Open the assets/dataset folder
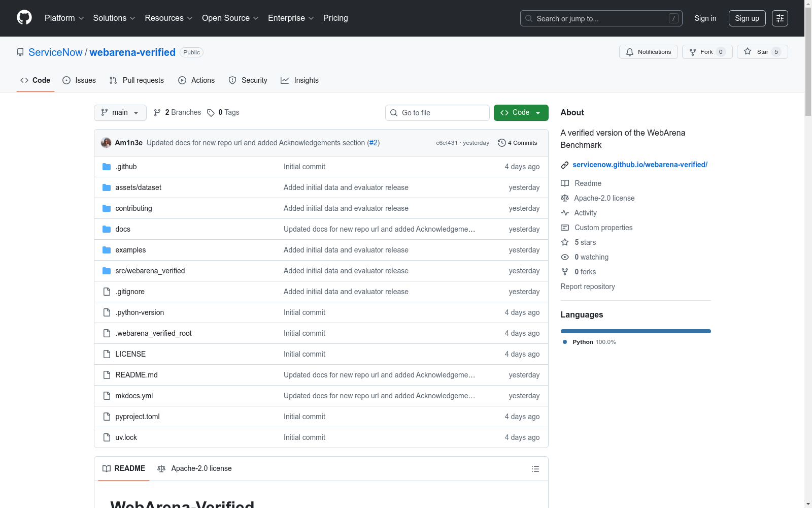Image resolution: width=812 pixels, height=508 pixels. 139,187
